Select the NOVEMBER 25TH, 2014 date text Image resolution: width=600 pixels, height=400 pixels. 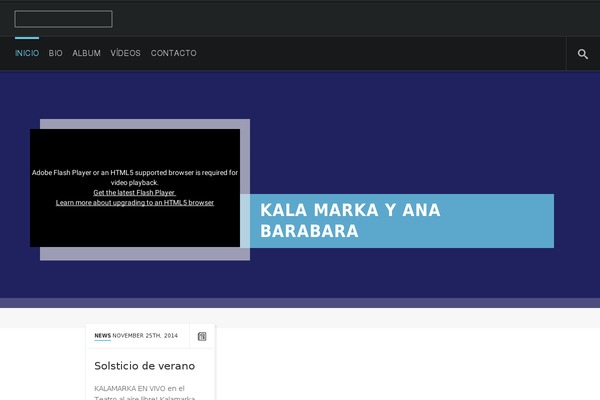tap(145, 336)
